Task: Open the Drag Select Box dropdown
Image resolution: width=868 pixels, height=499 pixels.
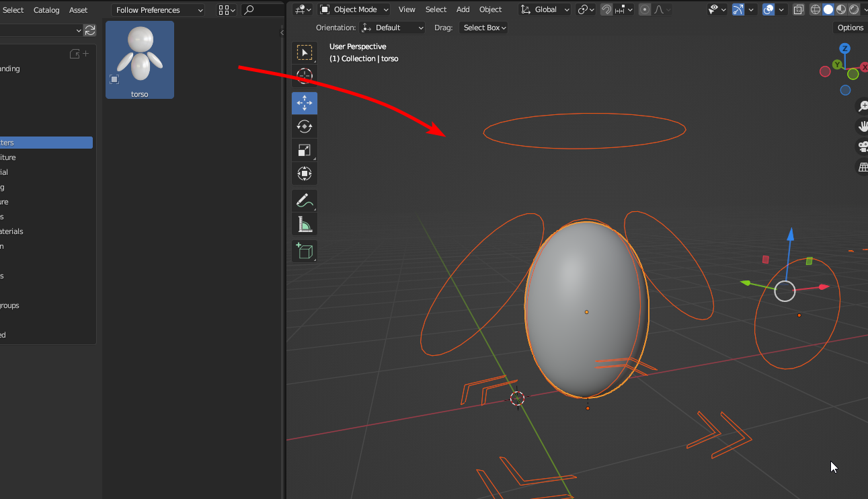Action: (x=483, y=28)
